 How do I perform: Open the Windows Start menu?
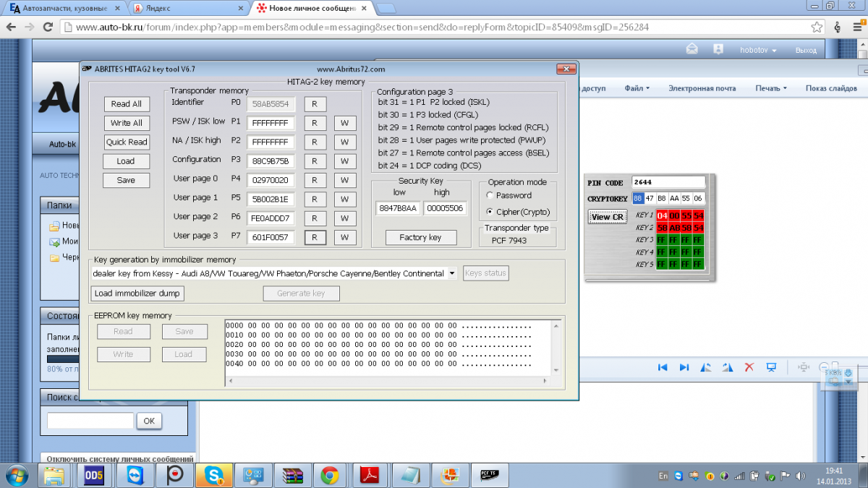[x=16, y=475]
